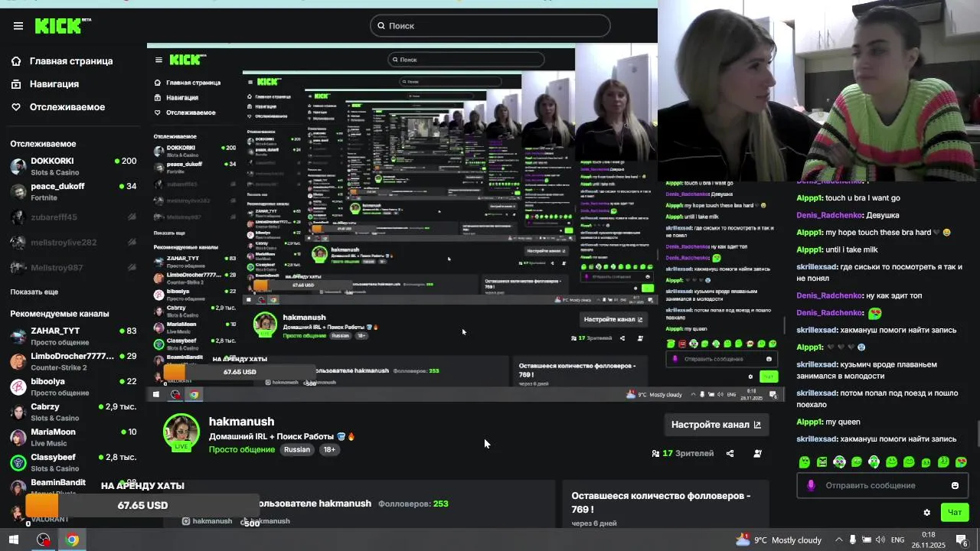The width and height of the screenshot is (980, 551).
Task: Click the Настройте канал button
Action: click(x=716, y=425)
